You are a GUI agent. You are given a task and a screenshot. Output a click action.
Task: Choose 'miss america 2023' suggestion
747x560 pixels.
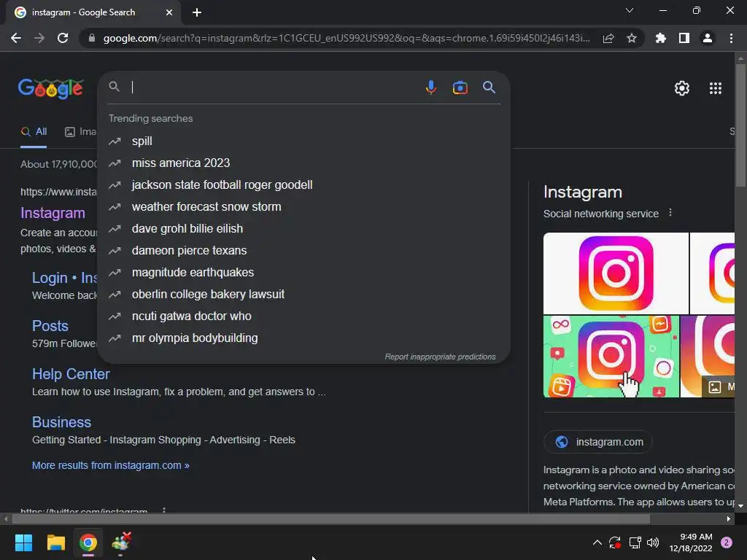click(x=304, y=163)
